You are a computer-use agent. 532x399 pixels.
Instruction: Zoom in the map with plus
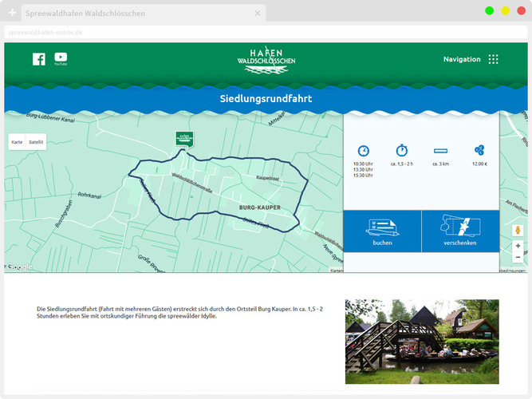[x=518, y=246]
